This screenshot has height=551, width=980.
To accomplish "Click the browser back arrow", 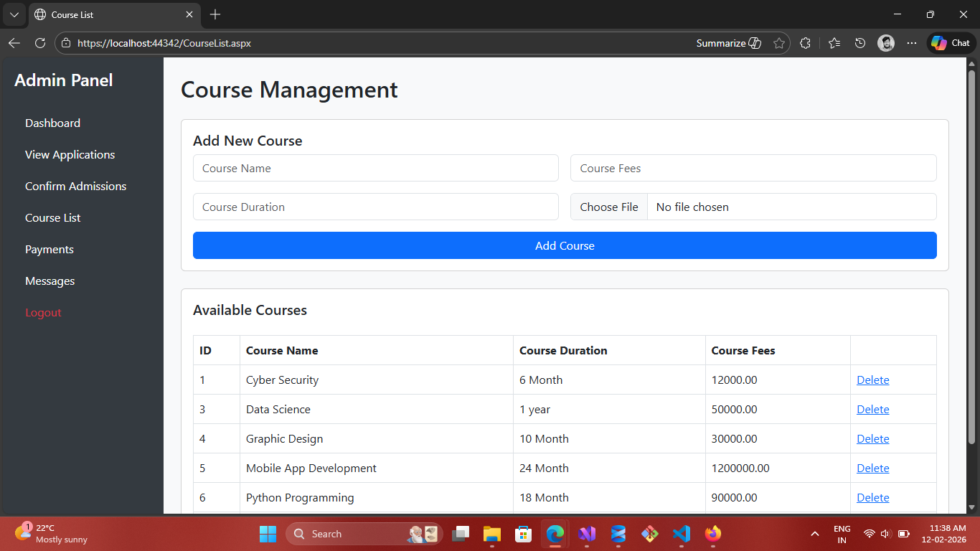I will tap(14, 43).
